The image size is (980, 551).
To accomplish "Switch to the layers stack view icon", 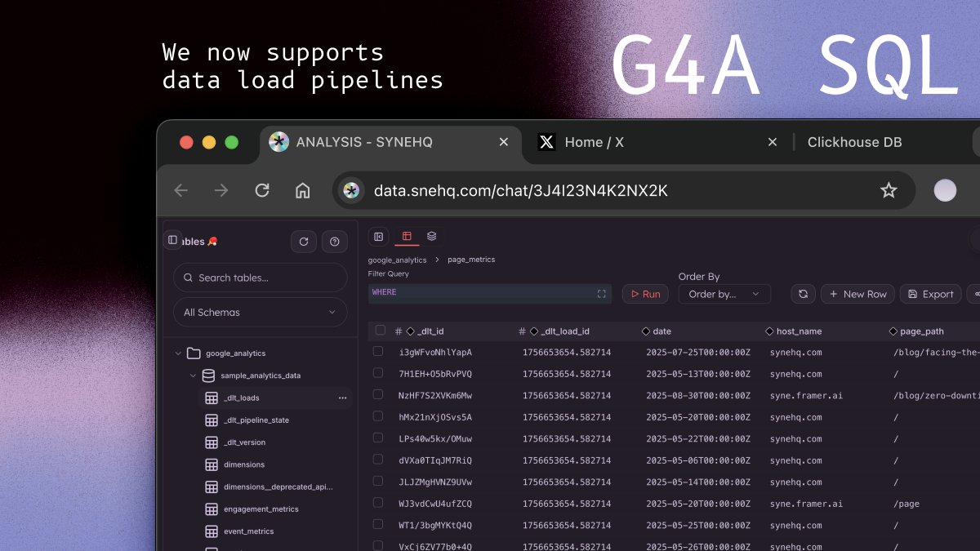I will click(432, 237).
